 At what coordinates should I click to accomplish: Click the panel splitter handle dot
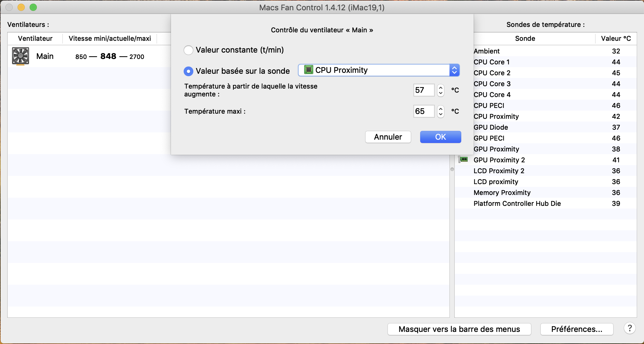tap(452, 169)
